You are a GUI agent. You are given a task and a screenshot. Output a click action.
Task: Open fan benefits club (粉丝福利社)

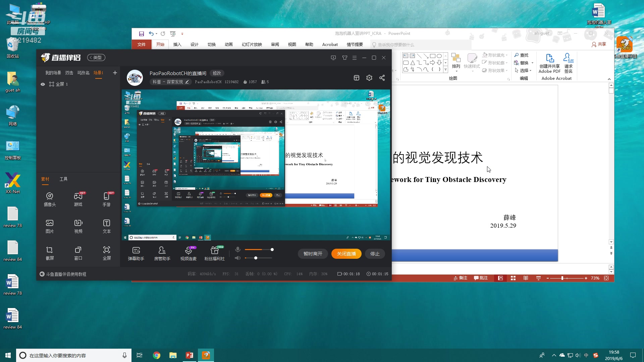click(215, 254)
